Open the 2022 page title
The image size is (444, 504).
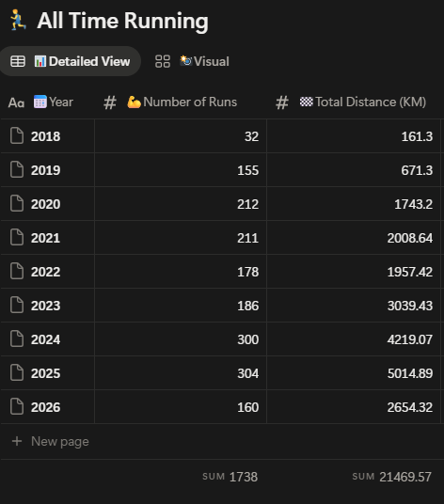click(x=46, y=272)
